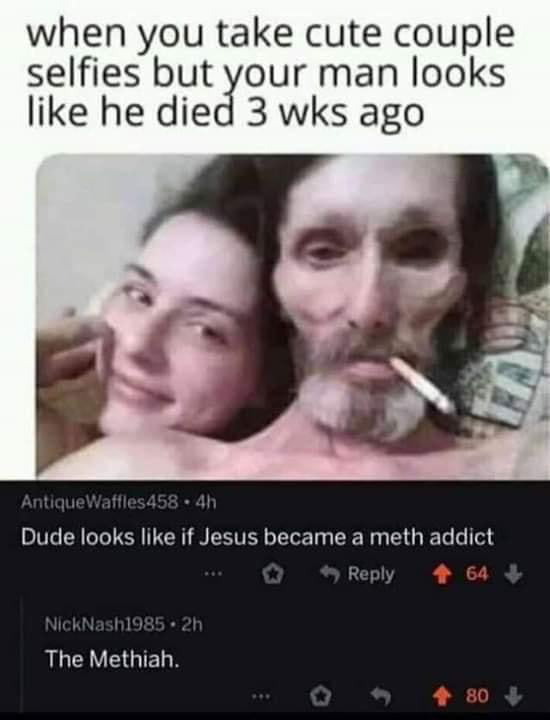550x720 pixels.
Task: Click the 2h timestamp on the reply
Action: pos(192,624)
